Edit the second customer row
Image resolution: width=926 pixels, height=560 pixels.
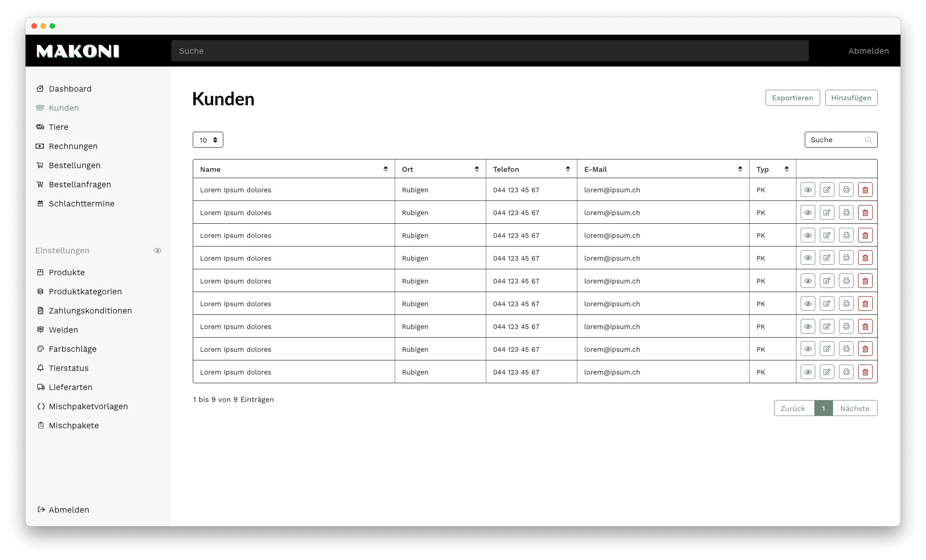pyautogui.click(x=827, y=212)
